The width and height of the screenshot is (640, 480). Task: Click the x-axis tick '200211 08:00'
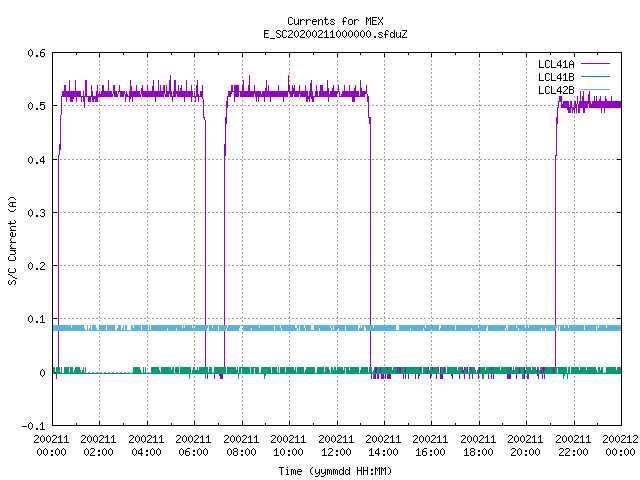[241, 446]
